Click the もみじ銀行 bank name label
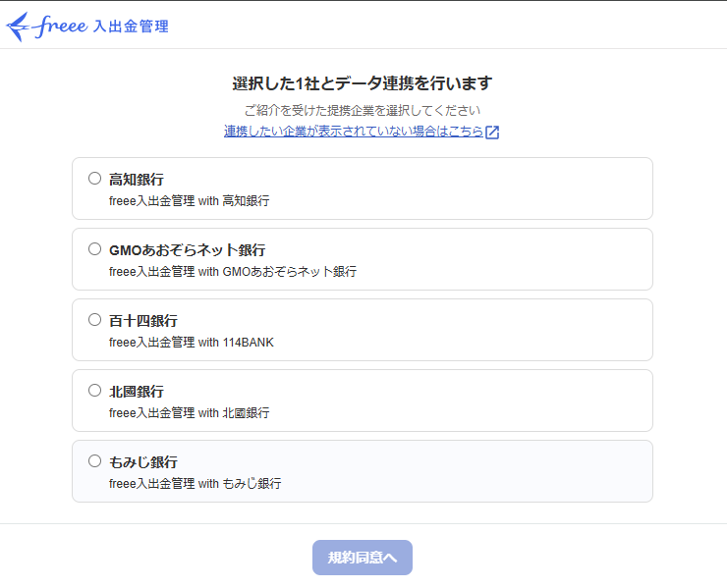 [x=143, y=462]
